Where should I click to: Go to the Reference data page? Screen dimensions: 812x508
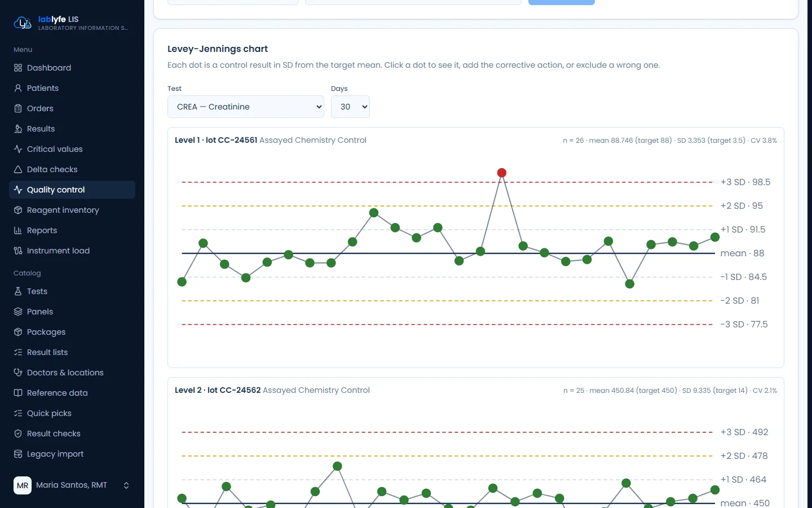click(72, 393)
